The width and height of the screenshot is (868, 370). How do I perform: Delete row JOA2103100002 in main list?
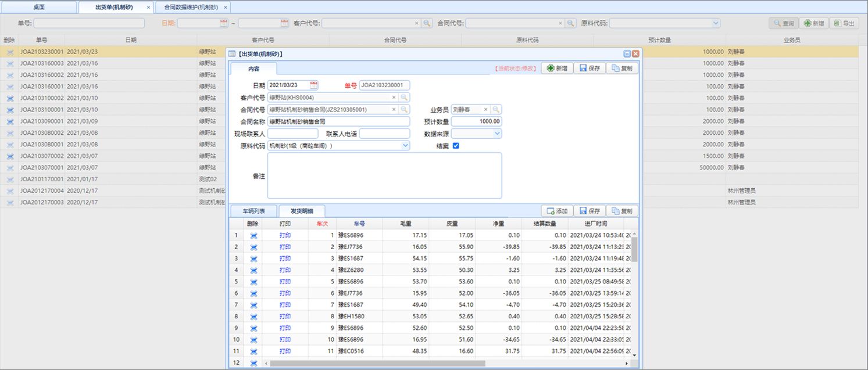pos(10,98)
